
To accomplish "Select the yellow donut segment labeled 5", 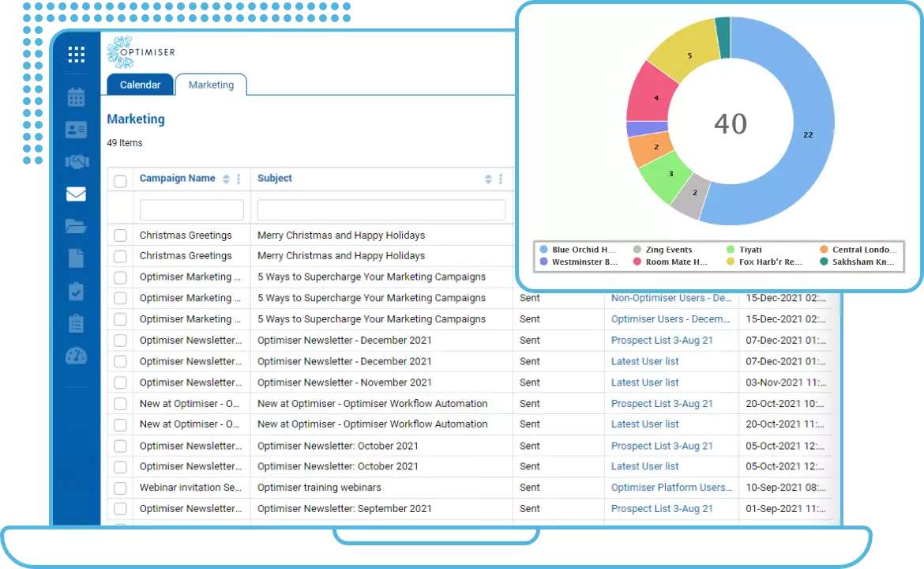I will (689, 55).
